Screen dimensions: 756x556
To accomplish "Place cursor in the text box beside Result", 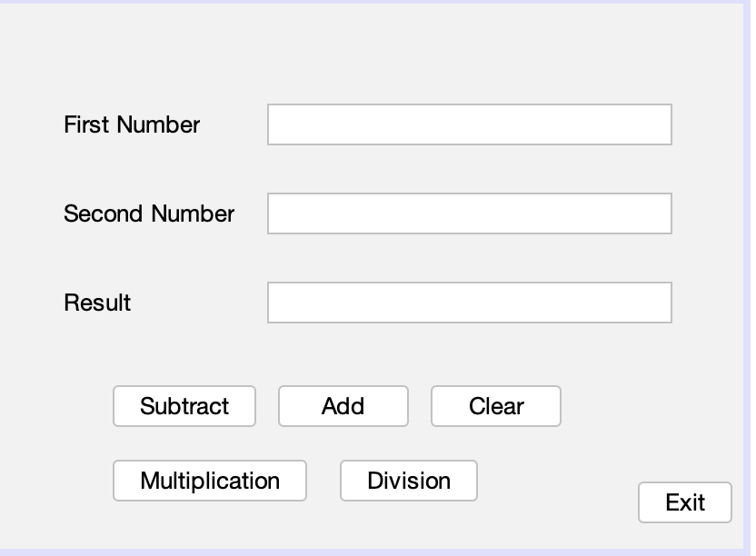I will coord(469,303).
